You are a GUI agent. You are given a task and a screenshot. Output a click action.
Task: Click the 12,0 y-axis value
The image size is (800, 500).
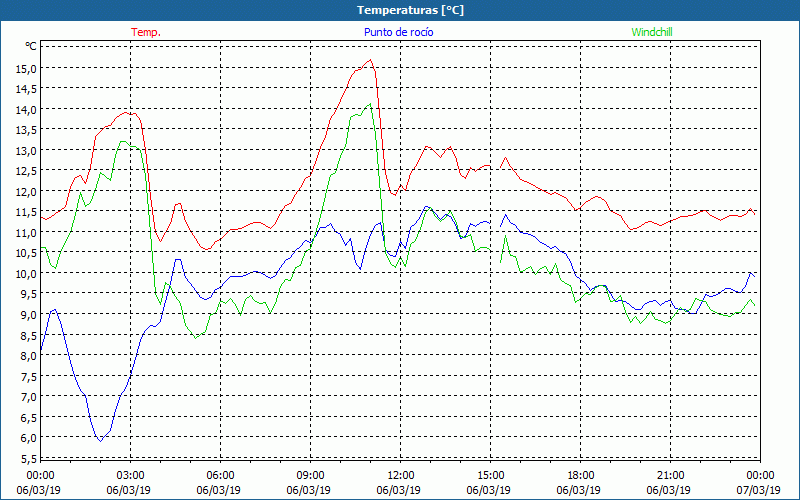(x=27, y=192)
